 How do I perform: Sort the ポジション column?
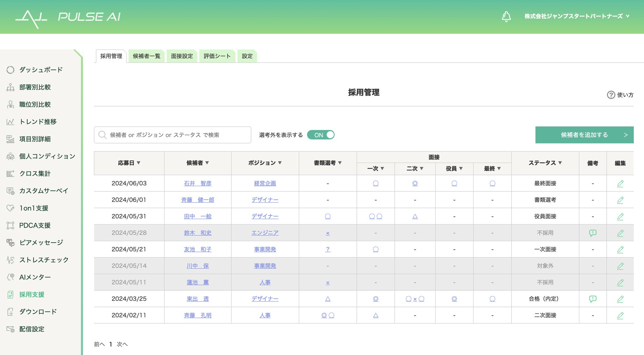point(280,163)
